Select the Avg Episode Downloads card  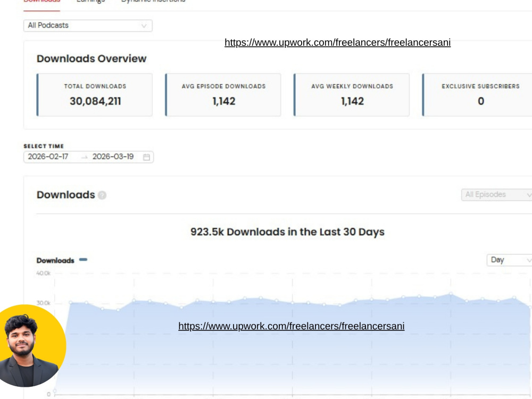[223, 95]
